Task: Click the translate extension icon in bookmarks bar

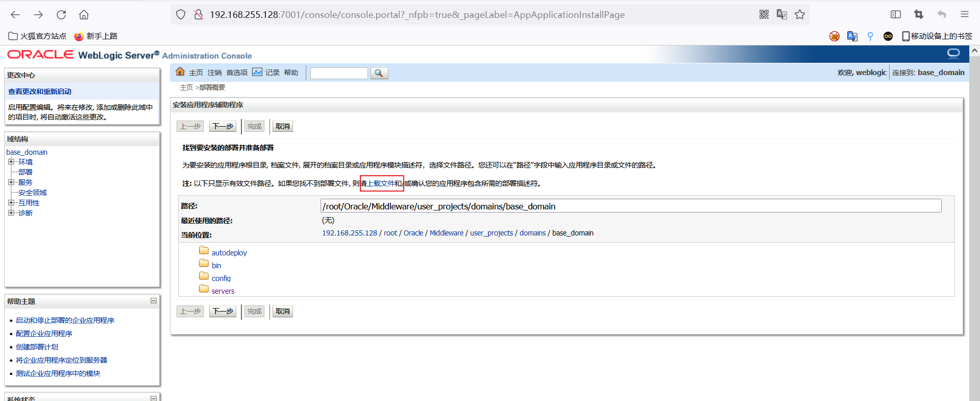Action: click(x=852, y=36)
